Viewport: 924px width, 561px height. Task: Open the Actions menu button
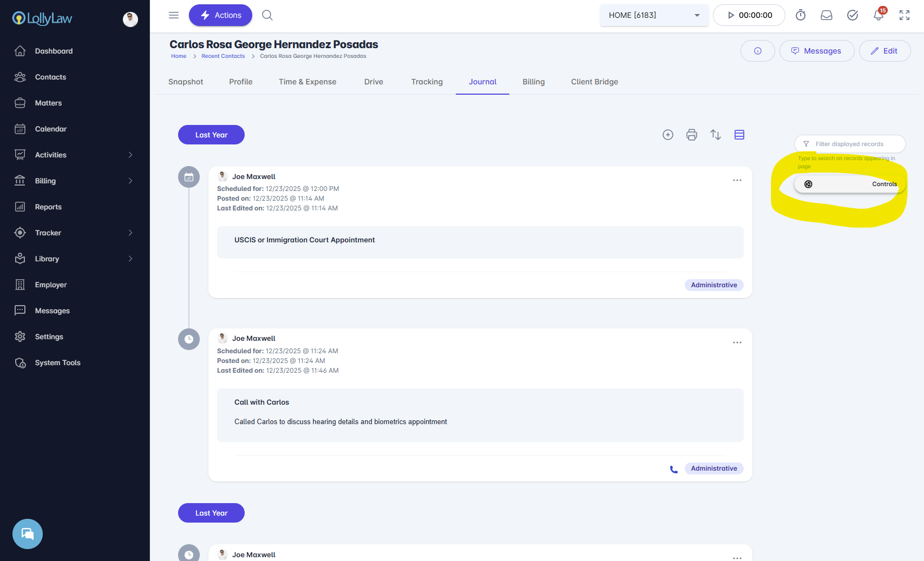[x=220, y=15]
